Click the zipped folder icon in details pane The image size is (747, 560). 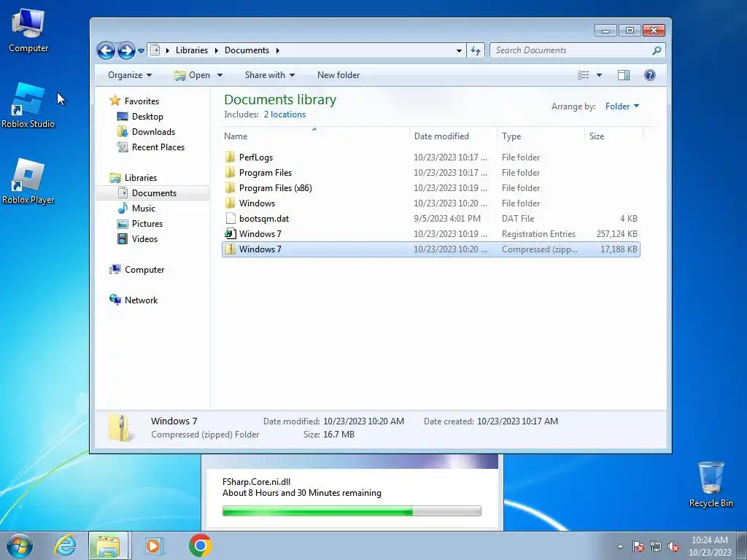click(120, 427)
